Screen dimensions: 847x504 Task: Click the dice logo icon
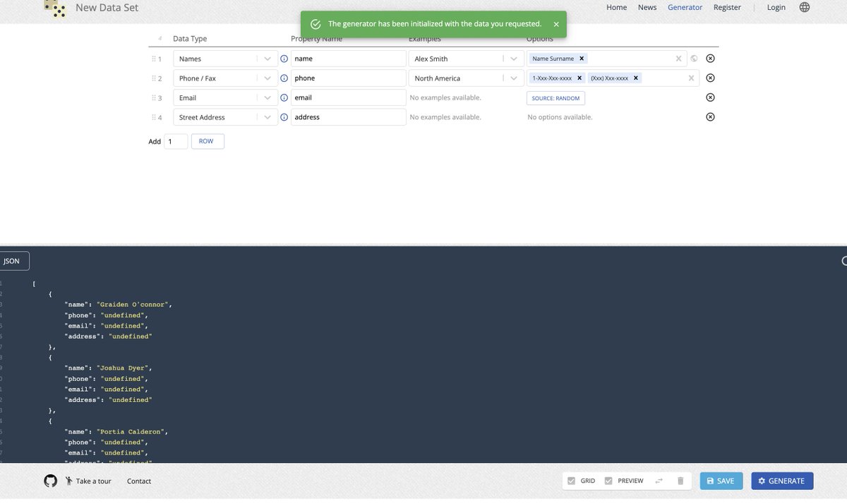click(54, 8)
